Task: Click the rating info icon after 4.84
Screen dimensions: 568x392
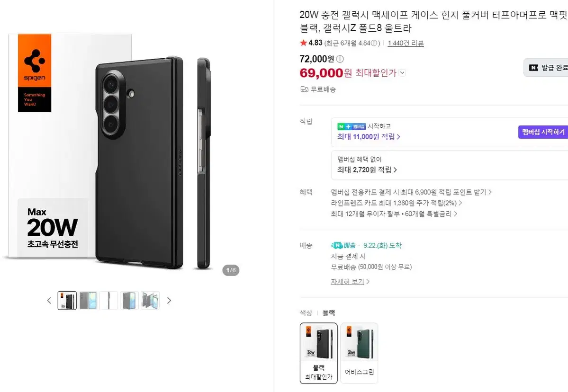Action: click(374, 43)
